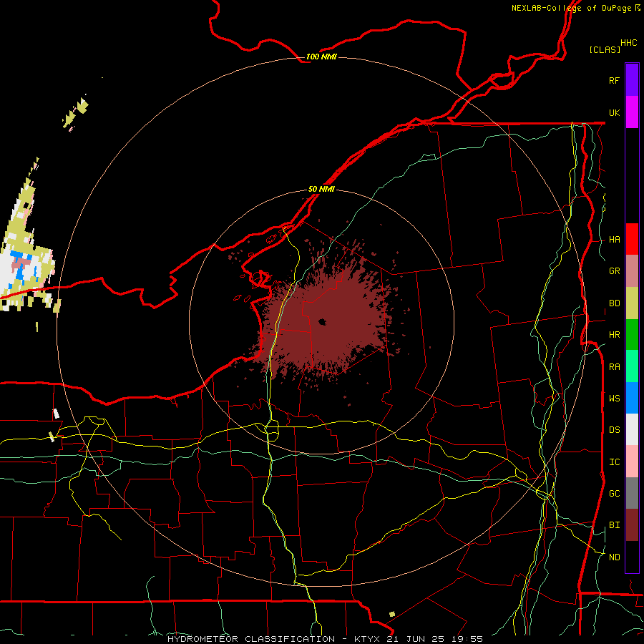This screenshot has height=644, width=644.
Task: Click the HYDROMETEOR CLASSIFICATION title text
Action: pyautogui.click(x=251, y=639)
